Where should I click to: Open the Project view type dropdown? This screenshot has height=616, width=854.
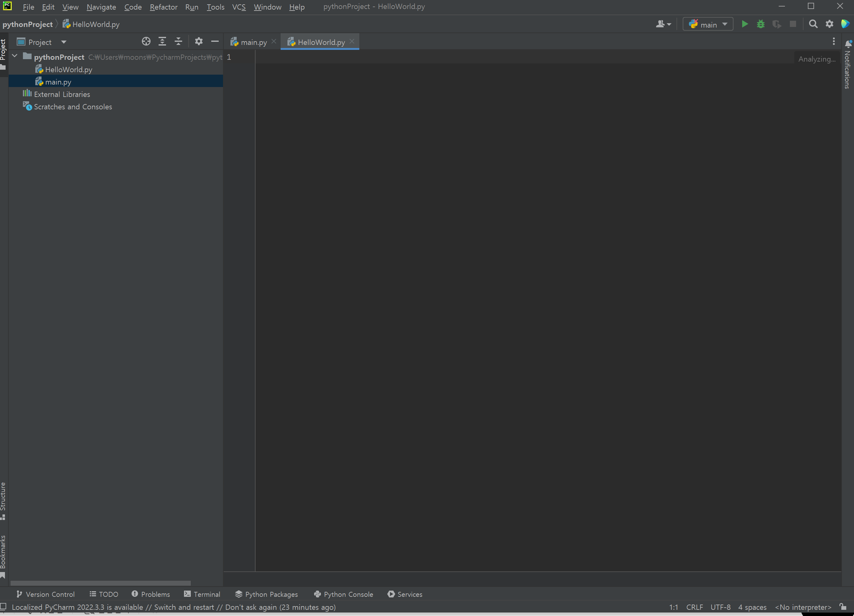[x=64, y=42]
